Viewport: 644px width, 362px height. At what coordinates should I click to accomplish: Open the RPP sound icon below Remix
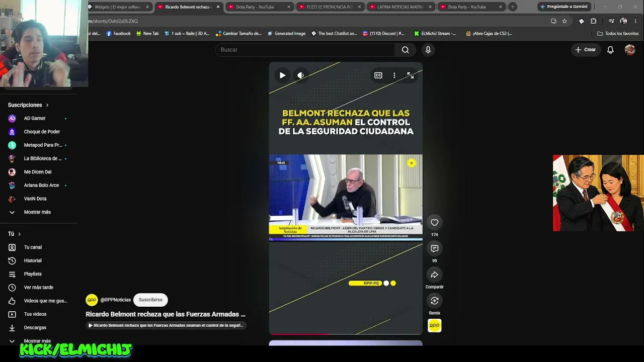click(x=435, y=326)
